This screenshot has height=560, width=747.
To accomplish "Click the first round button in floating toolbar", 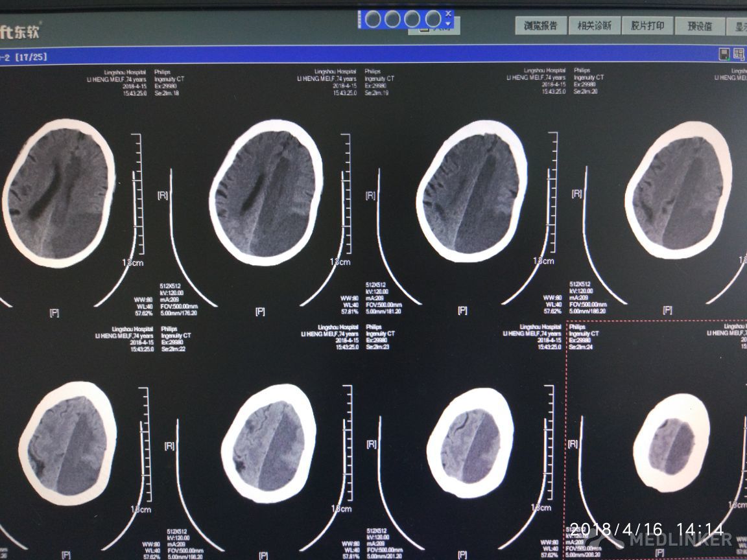I will pos(373,19).
